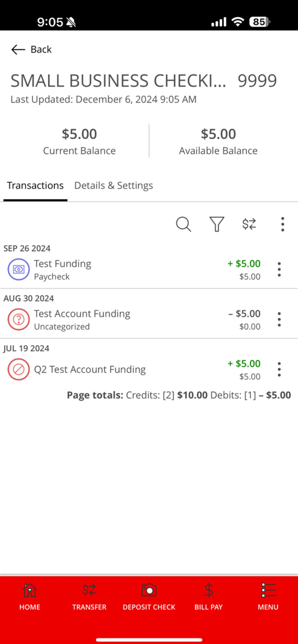This screenshot has height=644, width=298.
Task: Open the MENU in the bottom bar
Action: 268,597
